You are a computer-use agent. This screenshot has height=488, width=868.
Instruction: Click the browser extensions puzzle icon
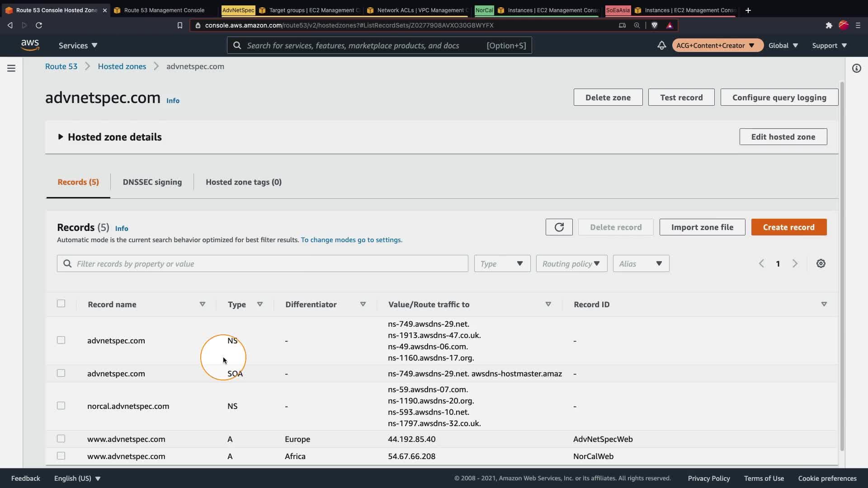tap(829, 25)
